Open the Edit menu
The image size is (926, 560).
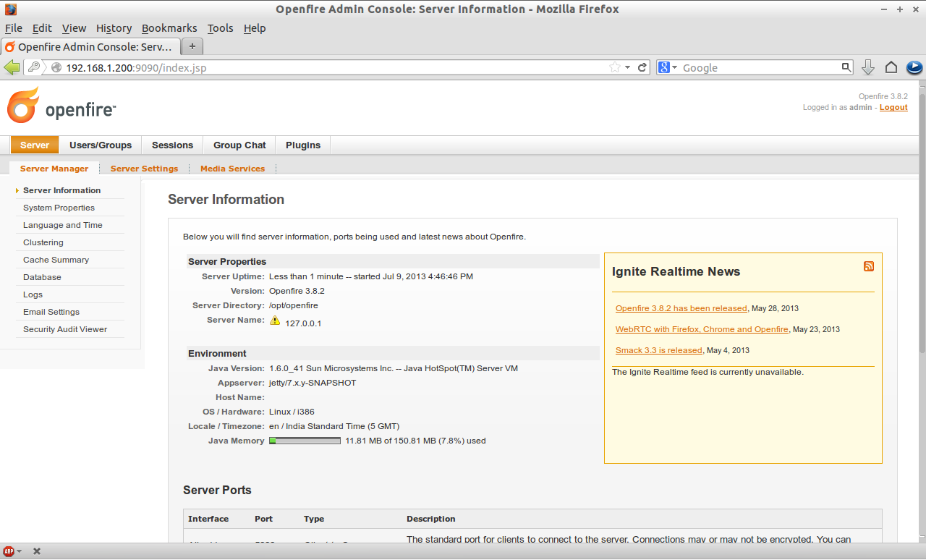(x=42, y=28)
